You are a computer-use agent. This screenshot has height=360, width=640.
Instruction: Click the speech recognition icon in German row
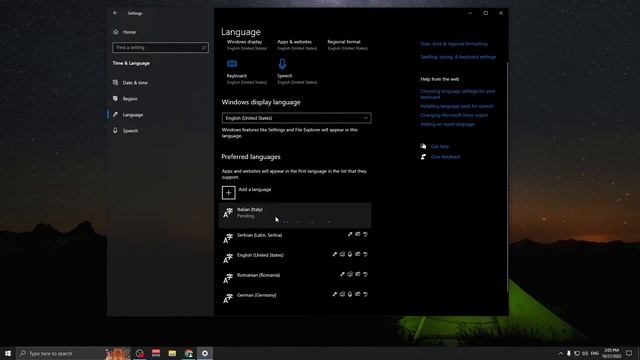350,294
